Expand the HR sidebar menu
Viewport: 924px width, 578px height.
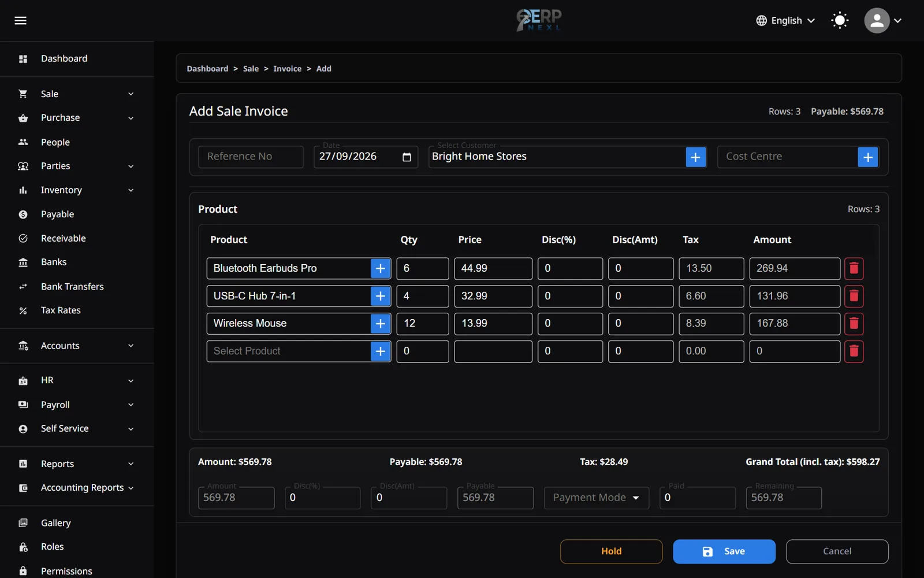77,381
